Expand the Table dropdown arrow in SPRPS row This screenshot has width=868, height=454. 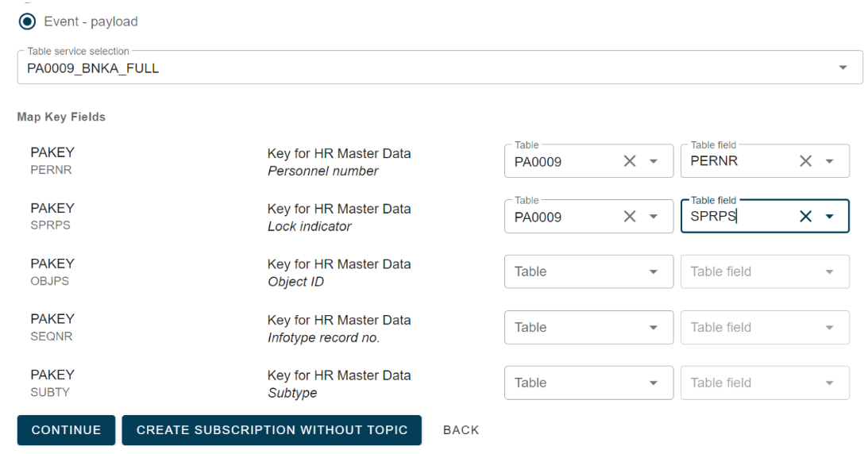(x=654, y=217)
